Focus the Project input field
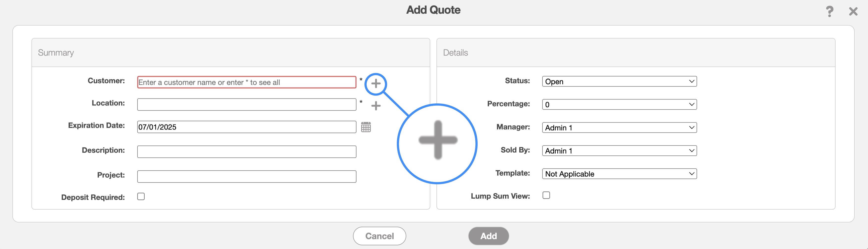This screenshot has height=249, width=868. point(246,177)
